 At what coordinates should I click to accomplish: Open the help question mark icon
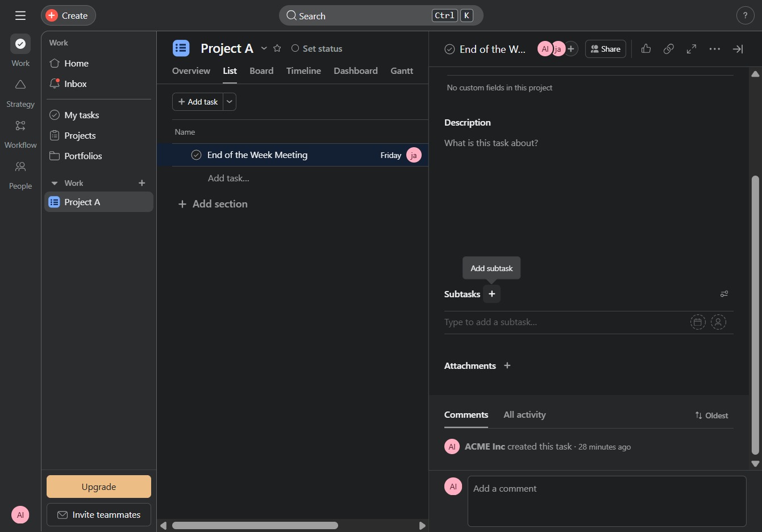coord(745,15)
